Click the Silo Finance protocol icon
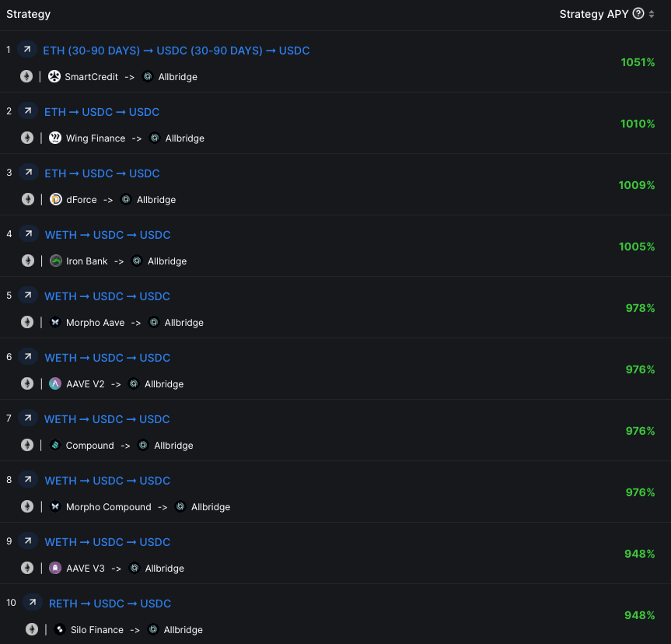Image resolution: width=671 pixels, height=644 pixels. [x=60, y=630]
